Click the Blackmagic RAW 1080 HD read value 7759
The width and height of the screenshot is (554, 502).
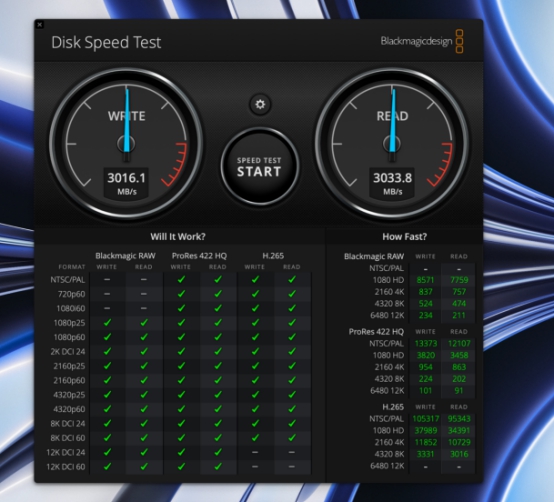pyautogui.click(x=459, y=280)
